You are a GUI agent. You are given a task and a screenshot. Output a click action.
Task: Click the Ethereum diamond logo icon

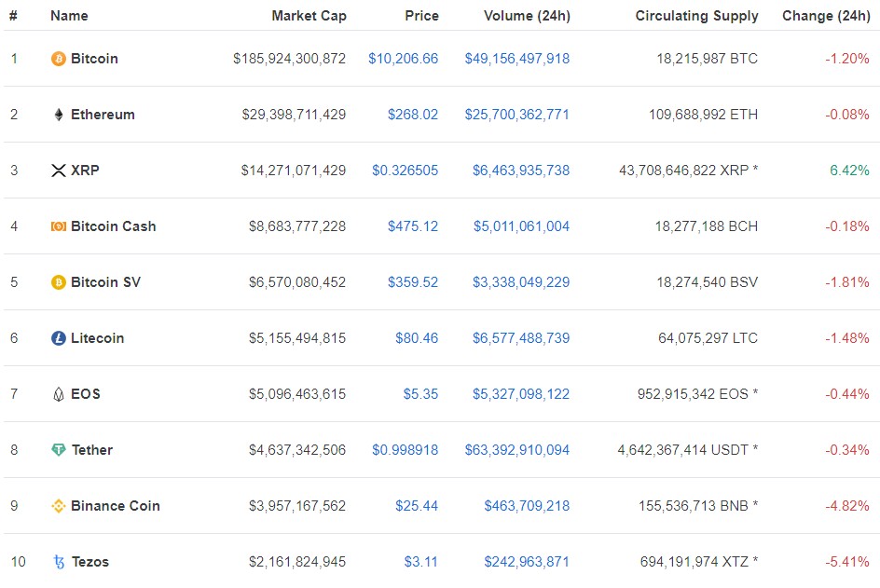point(59,115)
